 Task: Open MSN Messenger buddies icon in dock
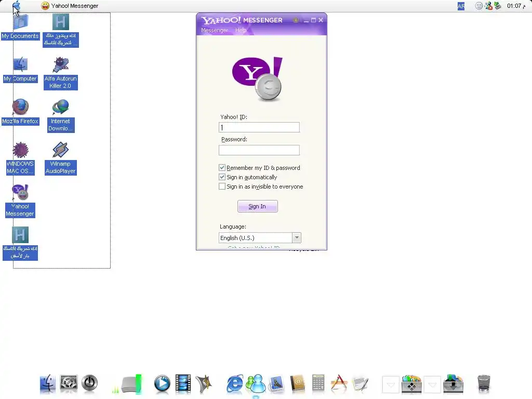(x=256, y=384)
